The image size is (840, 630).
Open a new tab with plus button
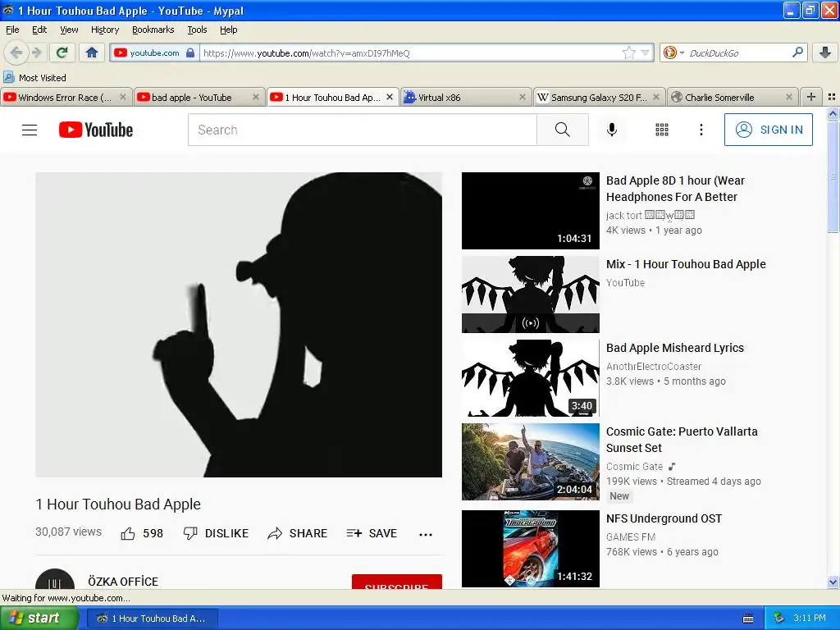[x=811, y=97]
